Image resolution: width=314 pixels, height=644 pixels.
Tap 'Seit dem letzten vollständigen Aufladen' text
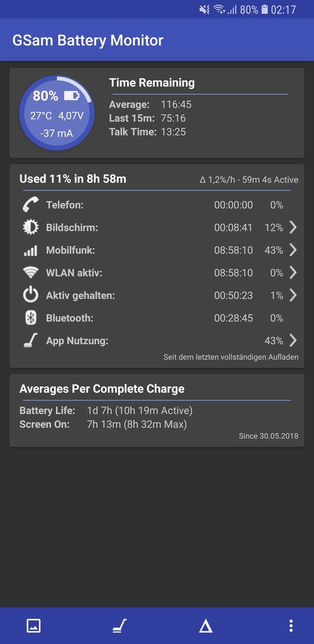pos(231,357)
